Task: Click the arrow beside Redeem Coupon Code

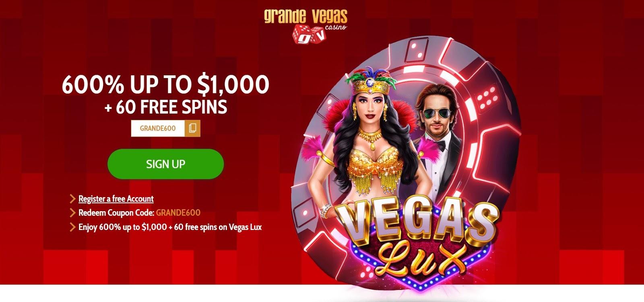Action: (73, 213)
